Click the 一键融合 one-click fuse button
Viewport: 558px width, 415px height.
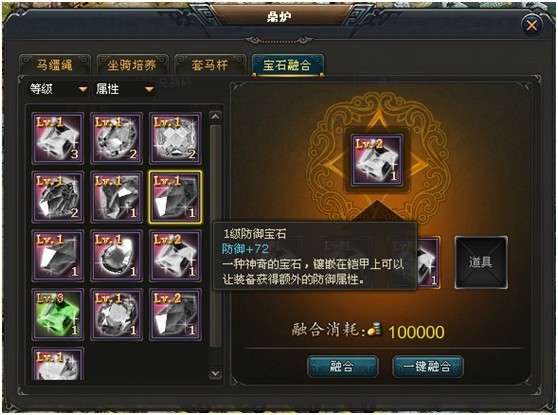427,366
